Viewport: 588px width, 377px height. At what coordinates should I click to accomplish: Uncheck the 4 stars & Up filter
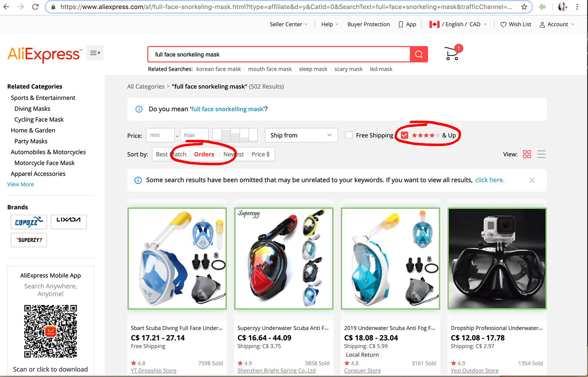point(405,135)
